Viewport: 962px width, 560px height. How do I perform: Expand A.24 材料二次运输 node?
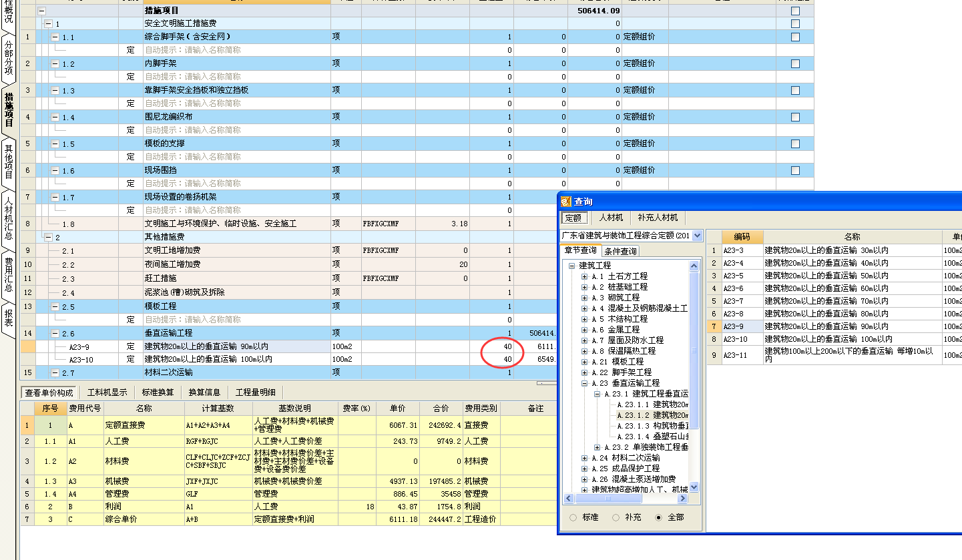pos(584,458)
